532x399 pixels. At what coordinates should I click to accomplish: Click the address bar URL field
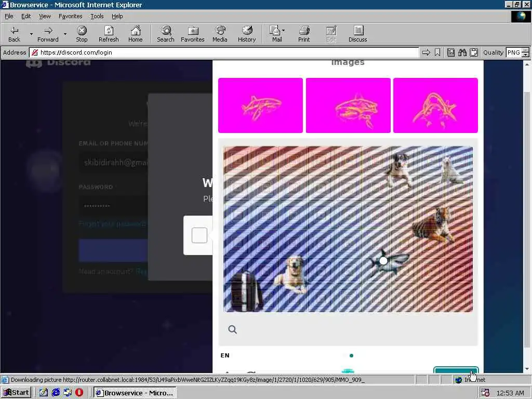[x=224, y=52]
